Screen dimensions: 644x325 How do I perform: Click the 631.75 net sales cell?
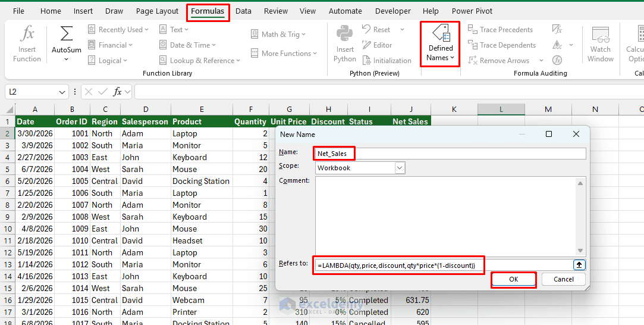click(411, 301)
